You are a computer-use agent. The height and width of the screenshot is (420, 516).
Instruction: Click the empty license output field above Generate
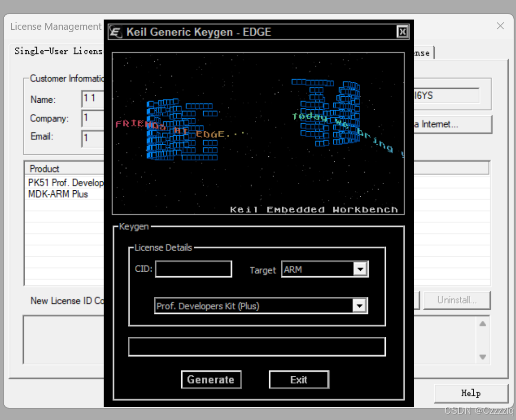click(257, 347)
